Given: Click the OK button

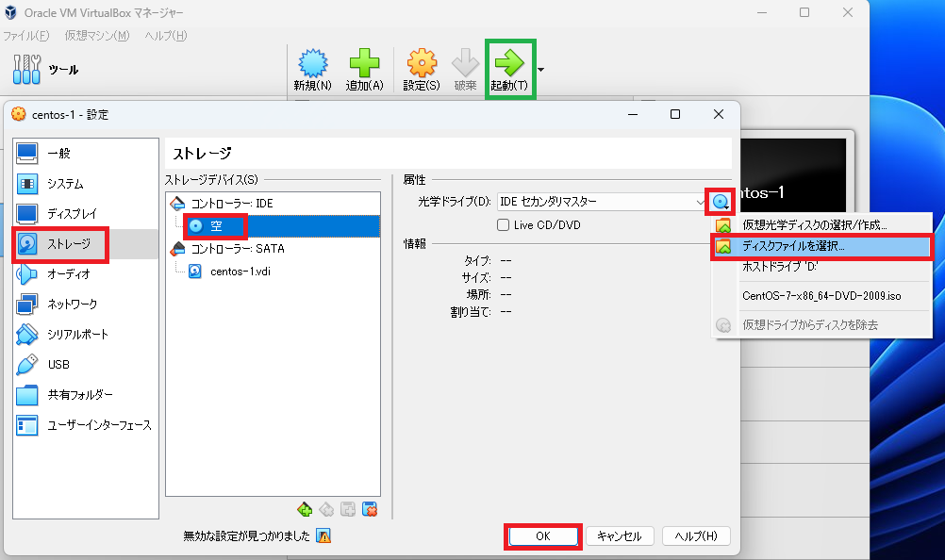Looking at the screenshot, I should coord(543,535).
